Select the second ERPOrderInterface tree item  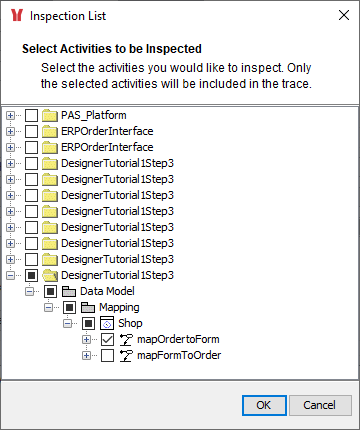coord(107,147)
